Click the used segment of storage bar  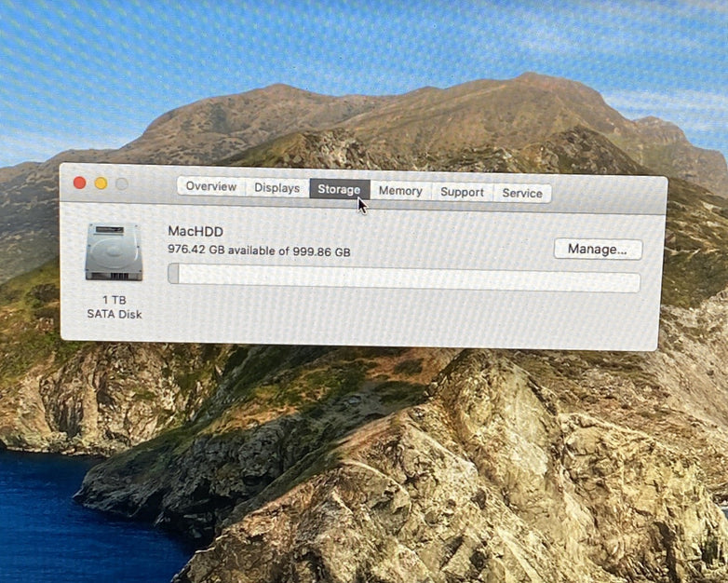(x=173, y=274)
